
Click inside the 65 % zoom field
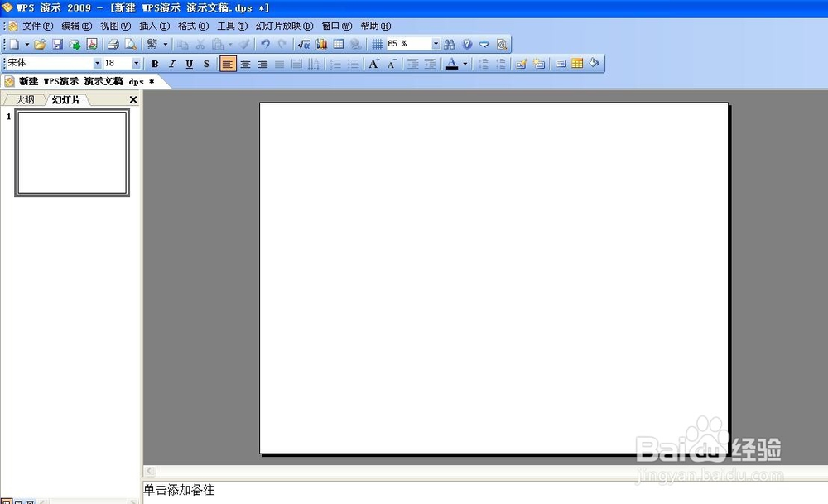(x=409, y=44)
